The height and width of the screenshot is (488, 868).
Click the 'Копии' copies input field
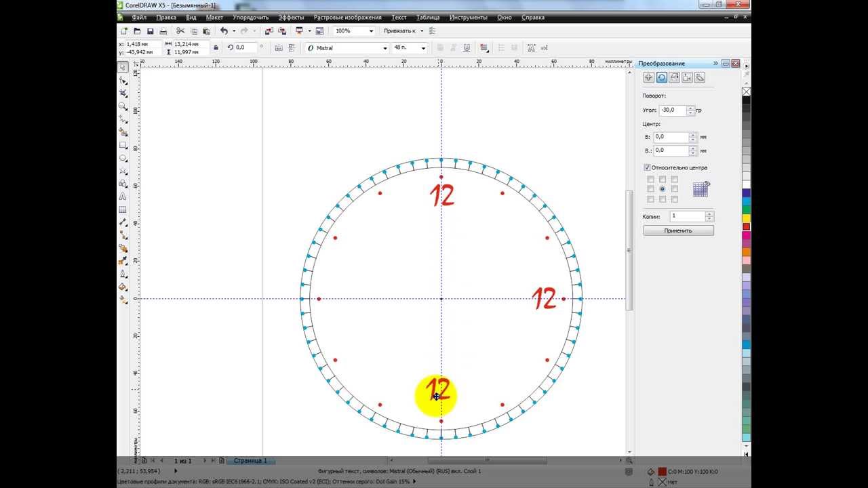pos(687,216)
